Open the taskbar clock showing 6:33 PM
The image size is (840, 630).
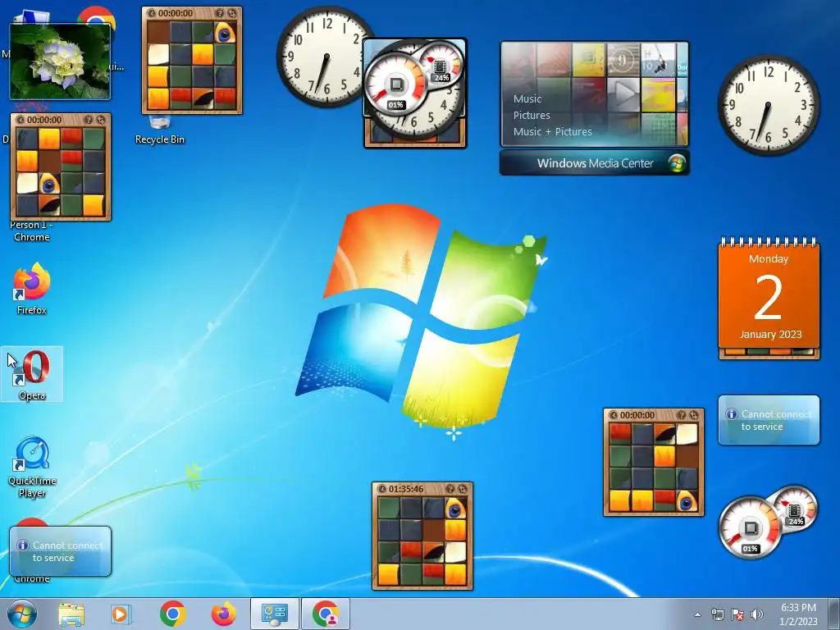798,614
